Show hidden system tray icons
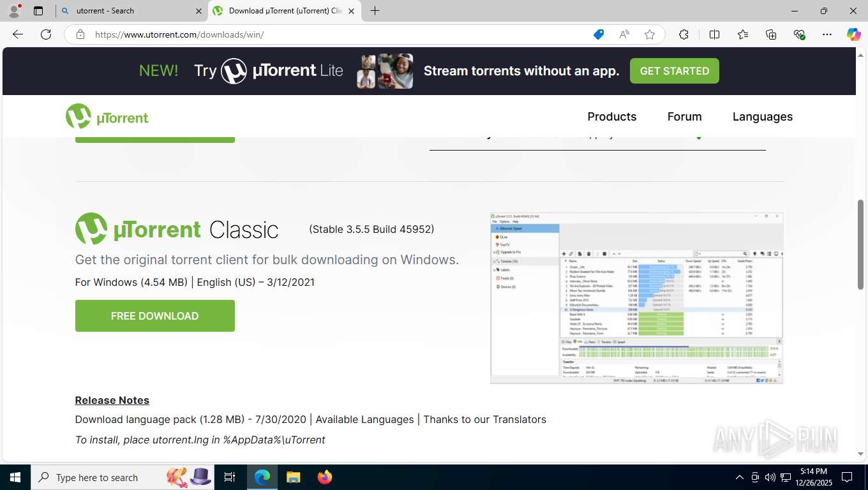This screenshot has width=868, height=490. coord(740,477)
